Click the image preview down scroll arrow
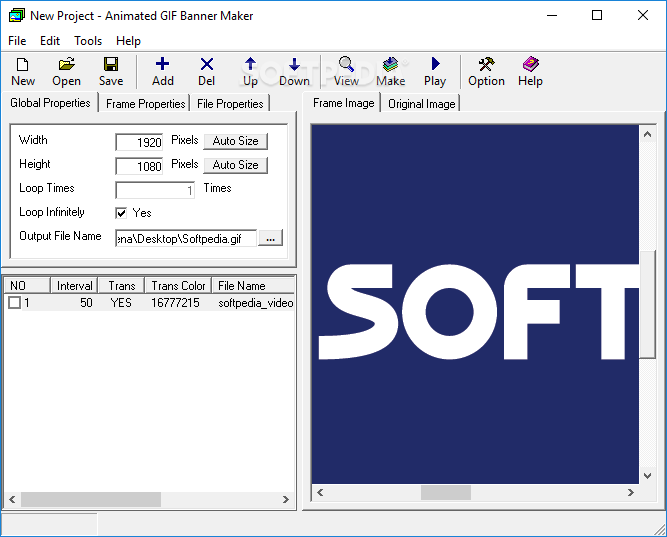The width and height of the screenshot is (667, 537). click(x=647, y=476)
